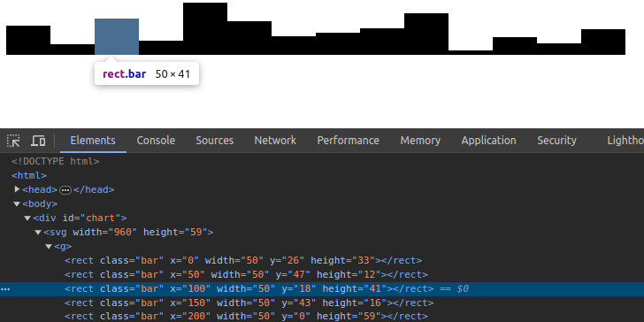644x322 pixels.
Task: Open the Lighthouse tab
Action: click(x=625, y=141)
